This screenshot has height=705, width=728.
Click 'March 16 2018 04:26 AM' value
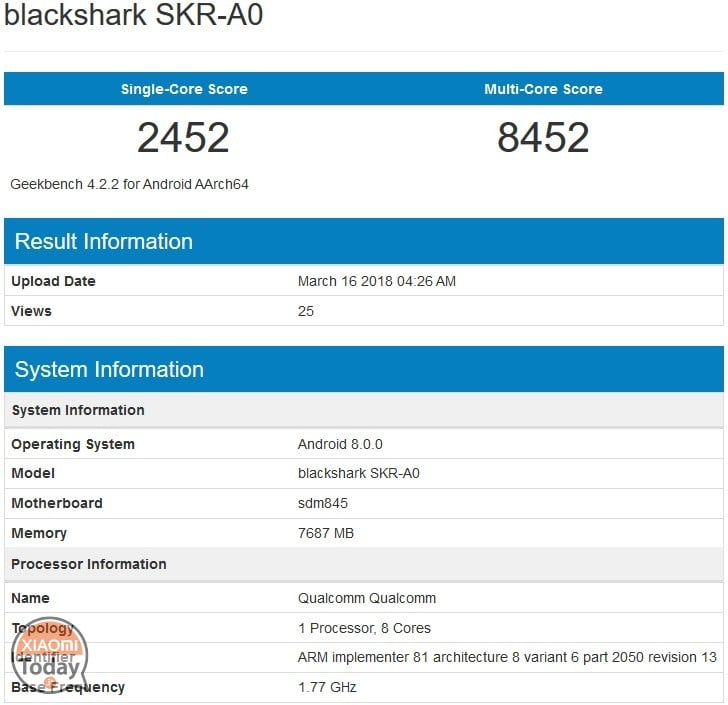tap(377, 281)
